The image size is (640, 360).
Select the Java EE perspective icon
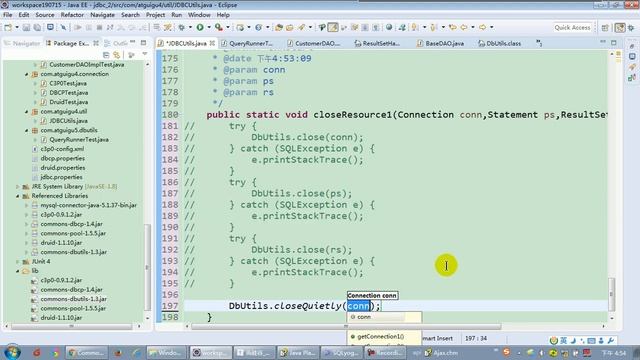click(620, 27)
